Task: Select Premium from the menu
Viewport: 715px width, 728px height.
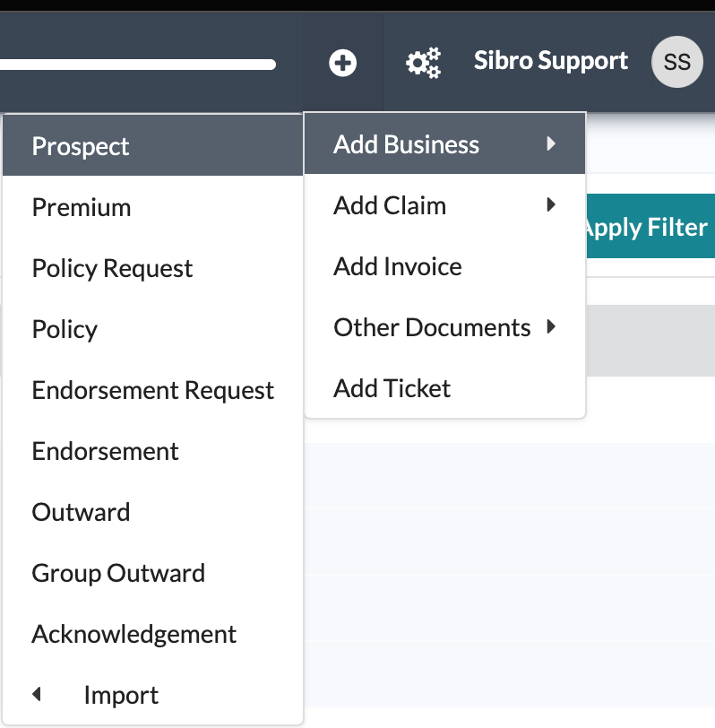Action: click(82, 207)
